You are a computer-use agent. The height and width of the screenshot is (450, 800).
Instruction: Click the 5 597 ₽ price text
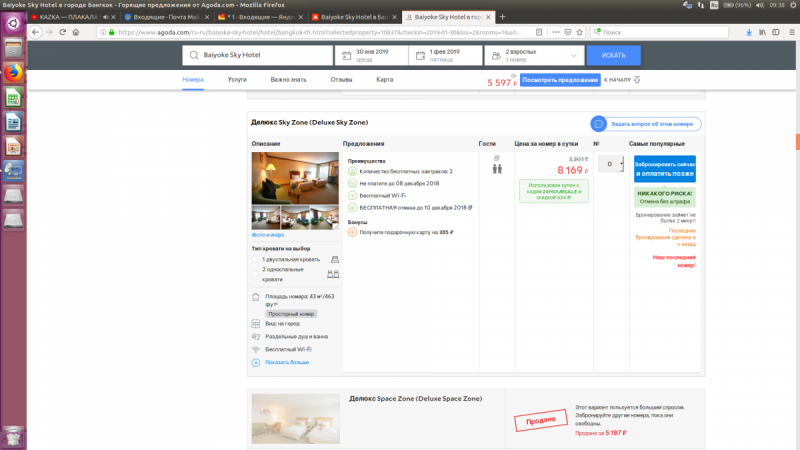502,83
